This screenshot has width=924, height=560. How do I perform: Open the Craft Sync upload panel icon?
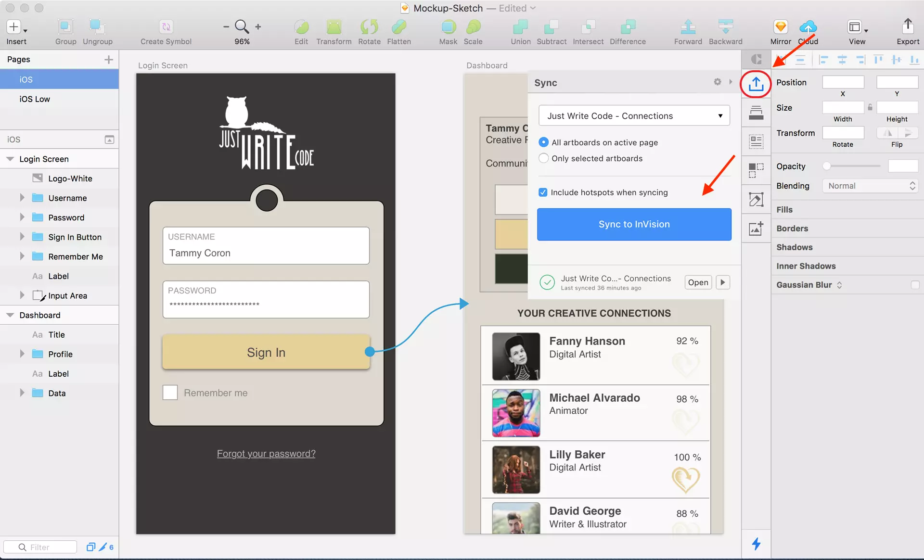756,84
